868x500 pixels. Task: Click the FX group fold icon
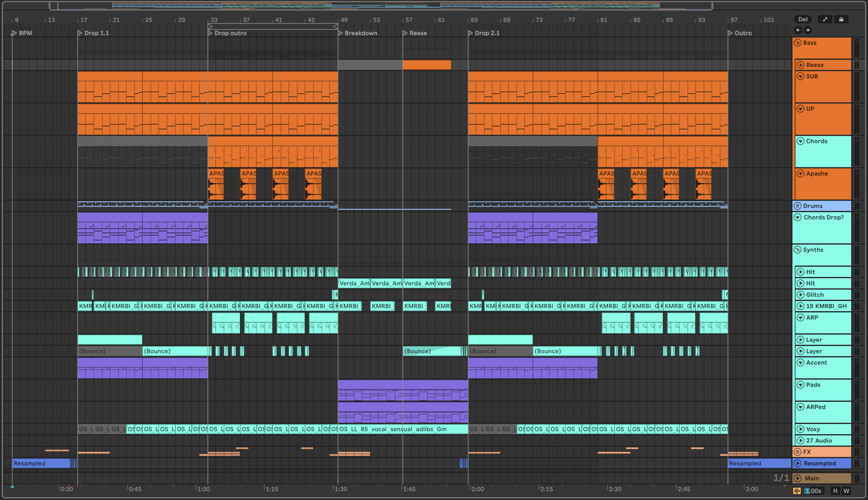tap(798, 452)
